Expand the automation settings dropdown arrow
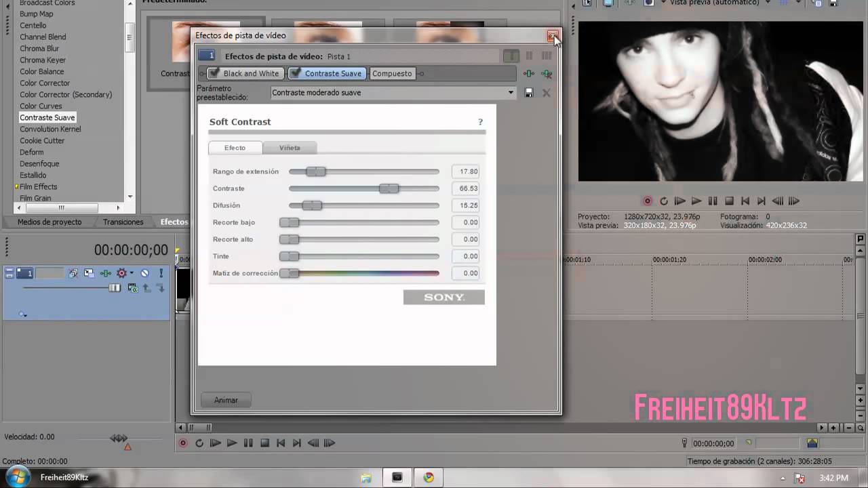Image resolution: width=868 pixels, height=488 pixels. tap(132, 273)
